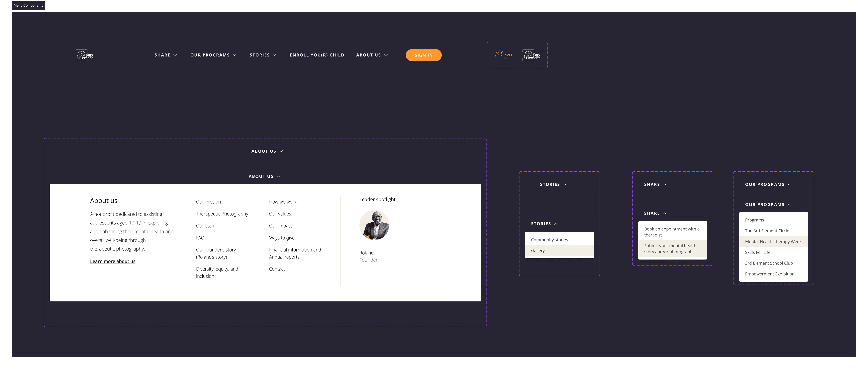The width and height of the screenshot is (868, 369).
Task: Collapse the open OUR PROGRAMS component menu
Action: [x=768, y=205]
